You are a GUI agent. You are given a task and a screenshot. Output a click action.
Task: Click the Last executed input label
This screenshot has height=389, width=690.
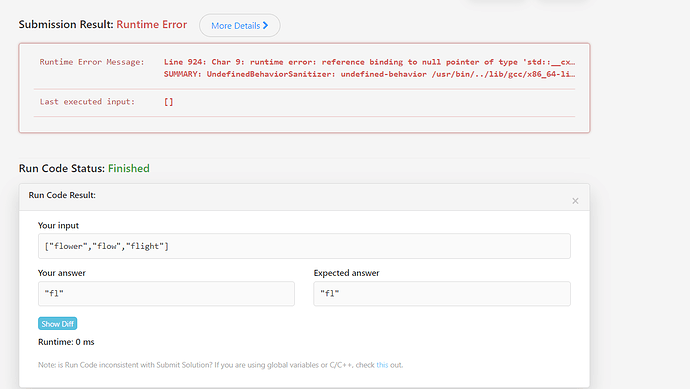coord(87,102)
